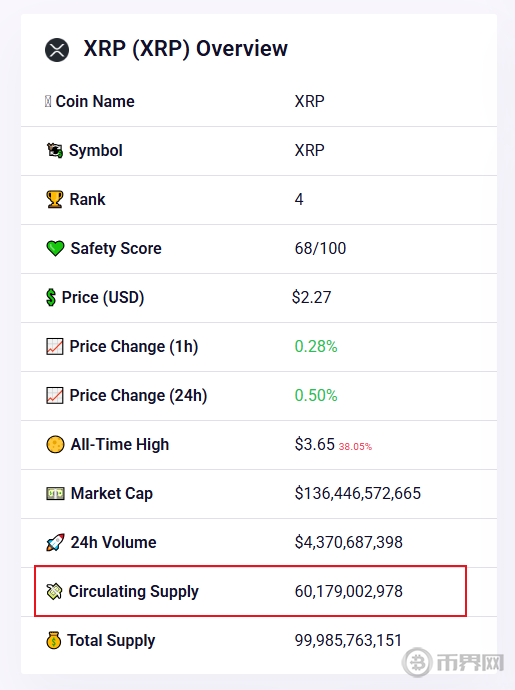515x690 pixels.
Task: Click the green dollar sign Price icon
Action: (x=51, y=297)
